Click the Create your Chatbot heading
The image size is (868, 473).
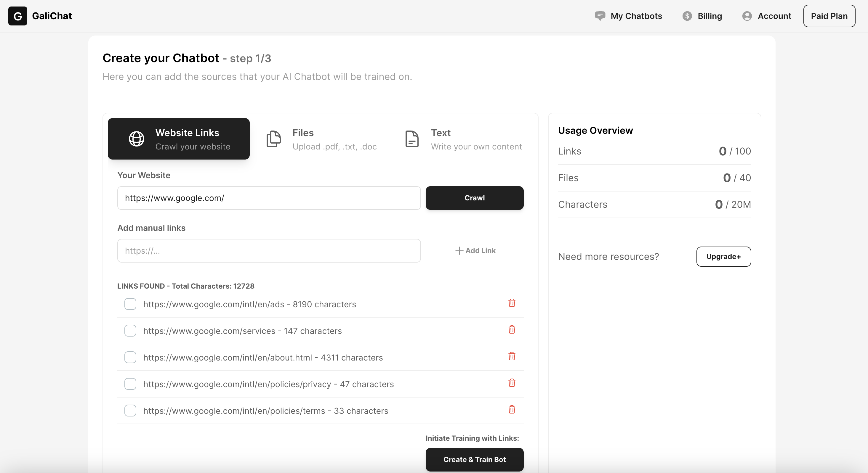click(161, 58)
